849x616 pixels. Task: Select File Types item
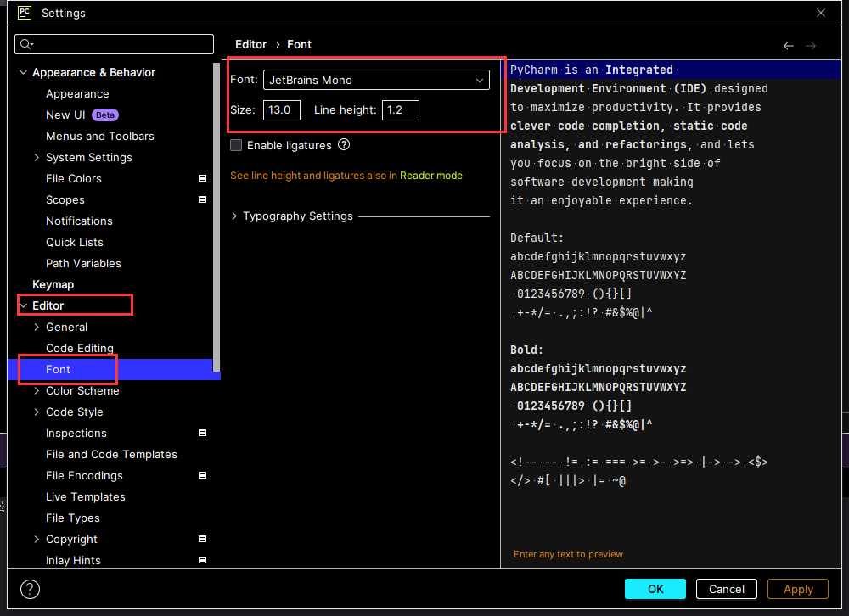pos(72,518)
